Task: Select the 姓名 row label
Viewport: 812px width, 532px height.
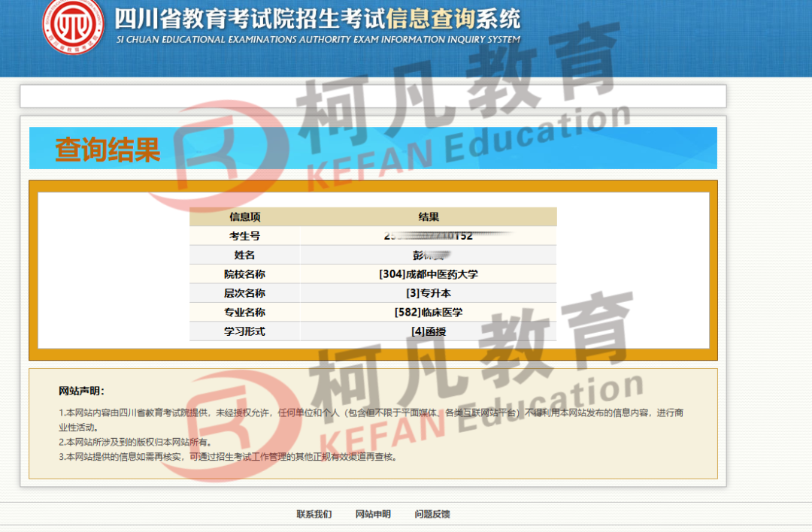Action: click(244, 255)
